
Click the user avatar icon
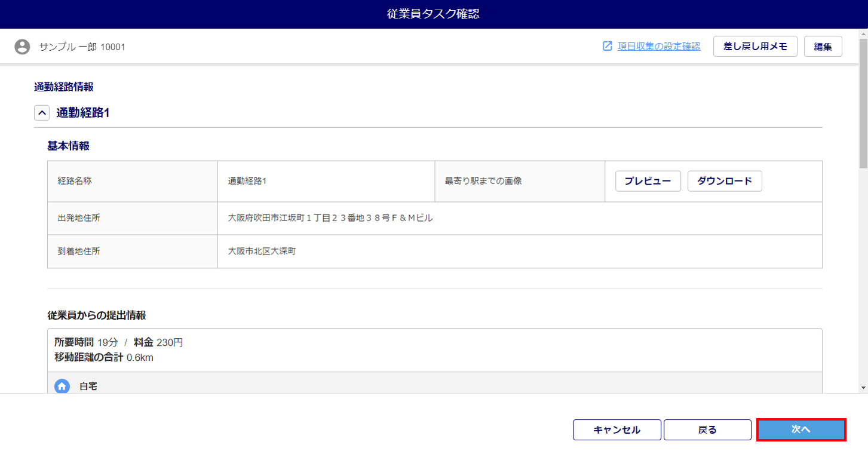pos(22,47)
